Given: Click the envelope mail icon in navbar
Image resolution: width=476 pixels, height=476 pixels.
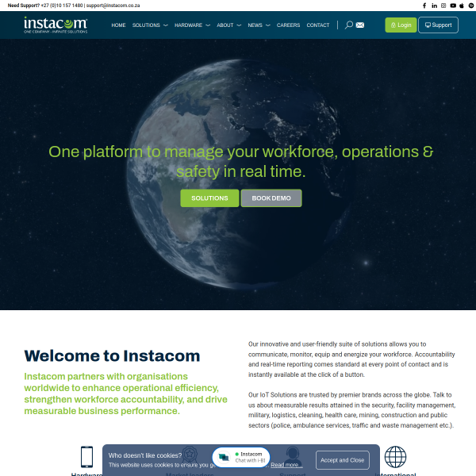Looking at the screenshot, I should (x=360, y=25).
